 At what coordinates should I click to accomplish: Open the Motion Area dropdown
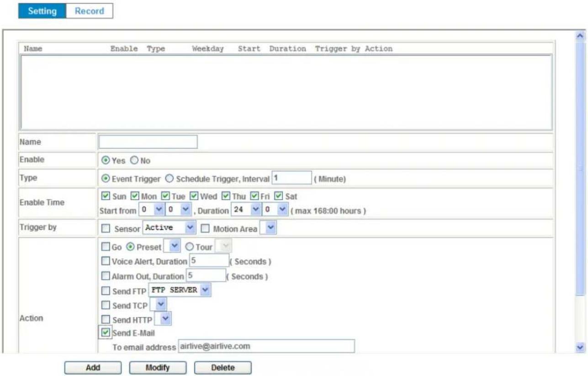[x=268, y=228]
